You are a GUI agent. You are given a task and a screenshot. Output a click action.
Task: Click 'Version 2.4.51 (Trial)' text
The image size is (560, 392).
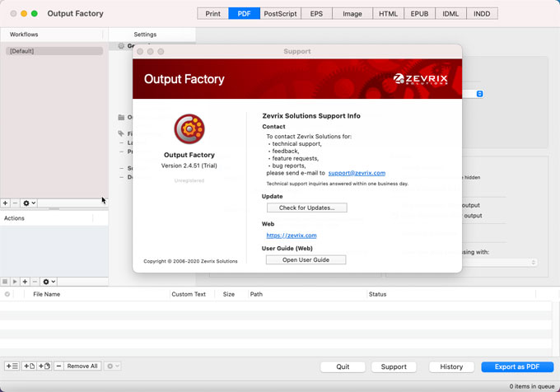(189, 166)
